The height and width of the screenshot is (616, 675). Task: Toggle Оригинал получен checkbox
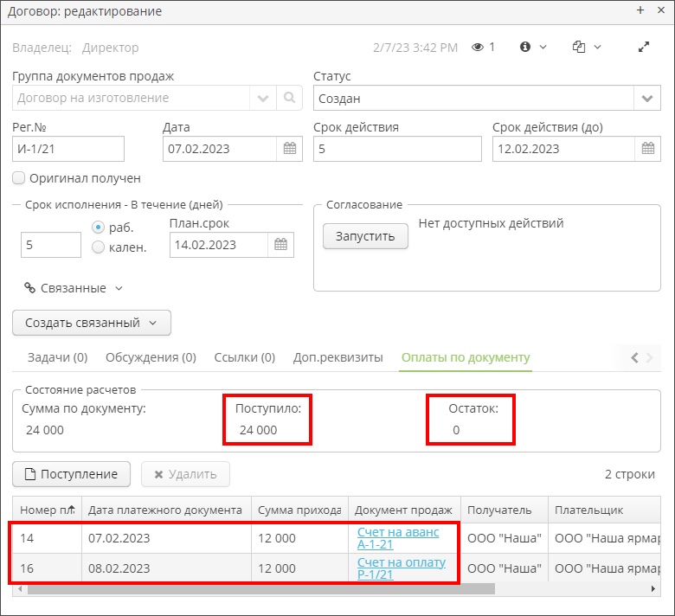pyautogui.click(x=18, y=177)
